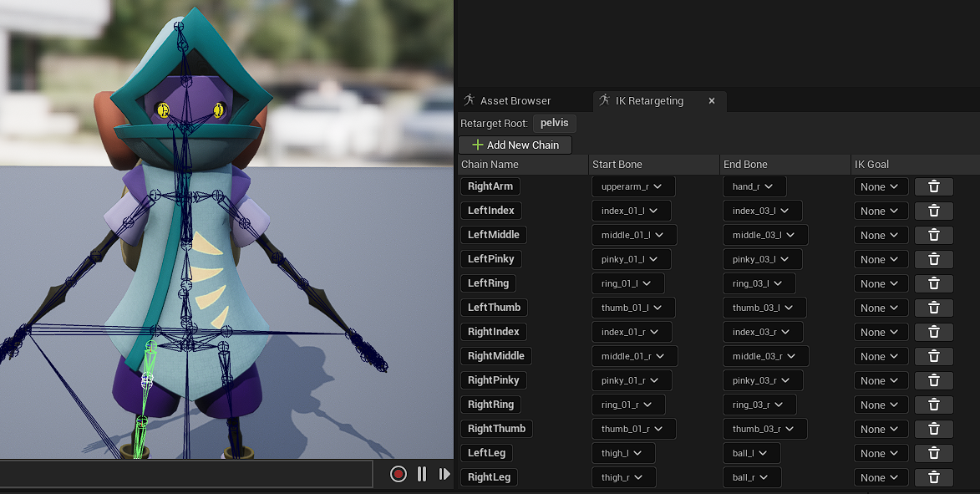Select the LeftIndex chain name field
The width and height of the screenshot is (980, 494).
pos(490,211)
